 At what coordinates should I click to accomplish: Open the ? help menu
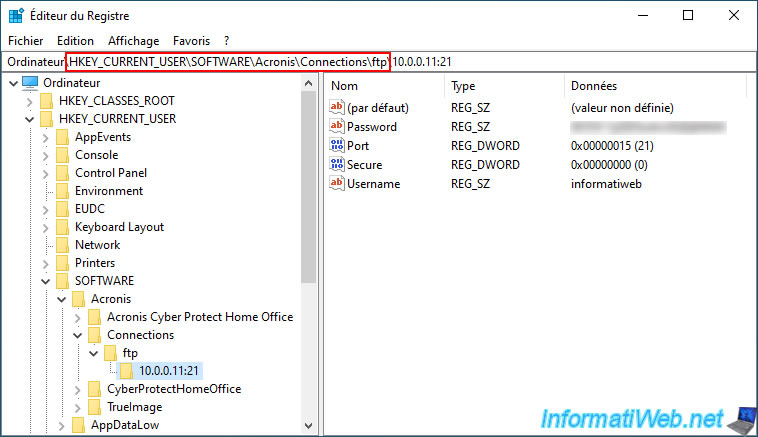[226, 41]
